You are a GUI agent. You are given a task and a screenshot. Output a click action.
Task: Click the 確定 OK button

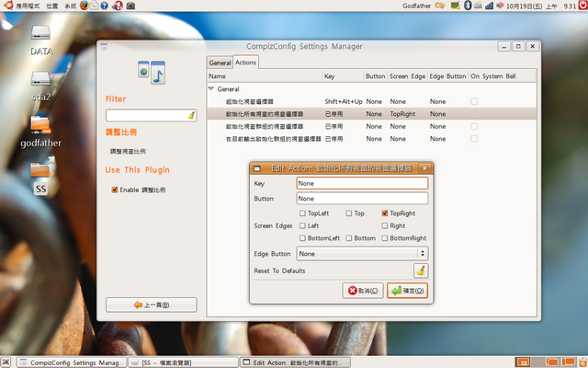pos(407,291)
